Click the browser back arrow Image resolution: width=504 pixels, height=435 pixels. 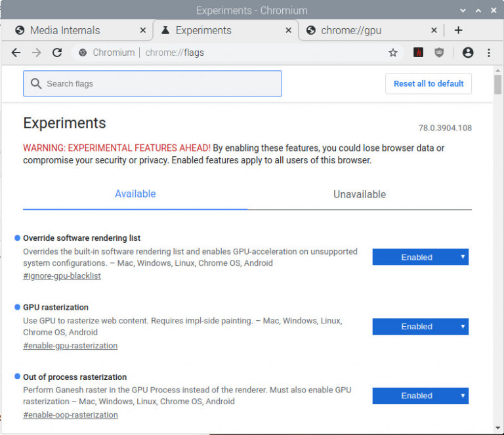click(x=16, y=52)
